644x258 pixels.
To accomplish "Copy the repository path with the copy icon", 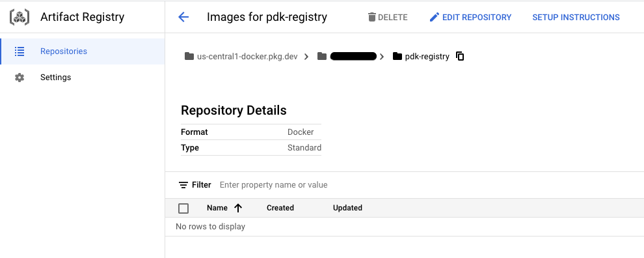I will [x=460, y=57].
